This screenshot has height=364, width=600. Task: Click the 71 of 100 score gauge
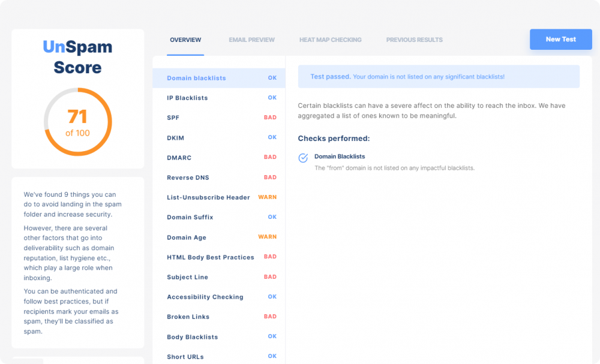pos(77,122)
